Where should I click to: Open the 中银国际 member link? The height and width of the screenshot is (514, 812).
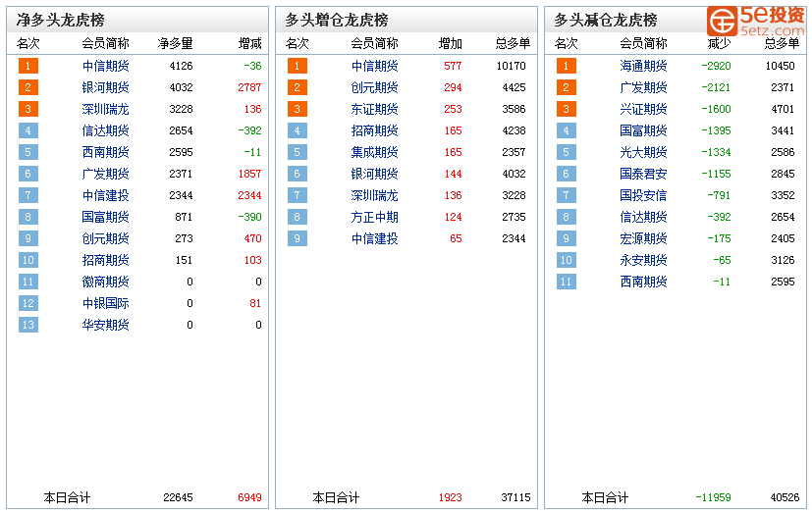click(106, 303)
